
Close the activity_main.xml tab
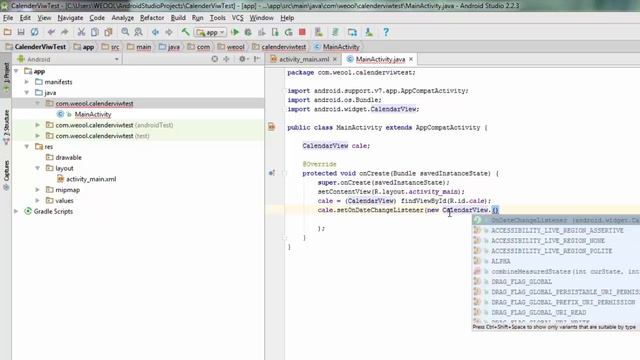(335, 59)
